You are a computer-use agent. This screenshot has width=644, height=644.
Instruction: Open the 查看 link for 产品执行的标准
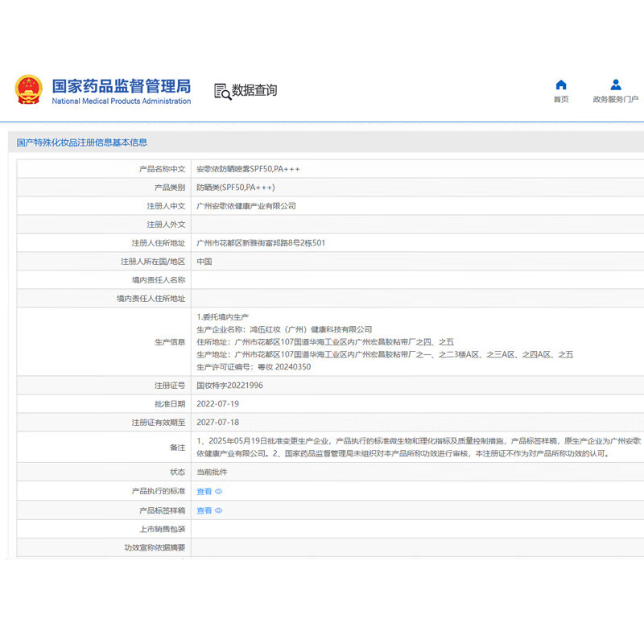[x=202, y=490]
